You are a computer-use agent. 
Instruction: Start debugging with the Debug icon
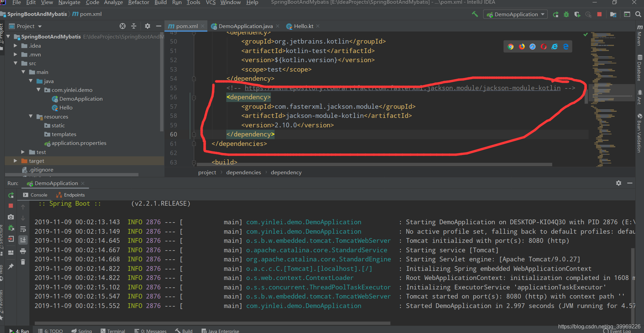(x=566, y=14)
